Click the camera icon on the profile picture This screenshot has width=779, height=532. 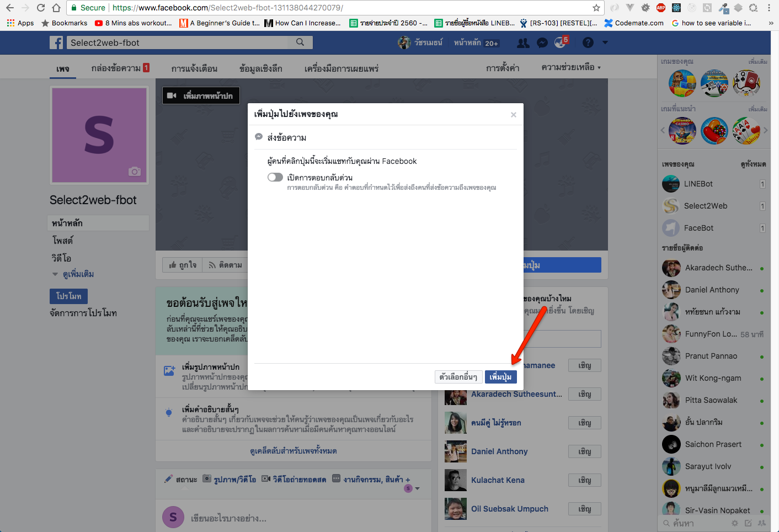[135, 172]
